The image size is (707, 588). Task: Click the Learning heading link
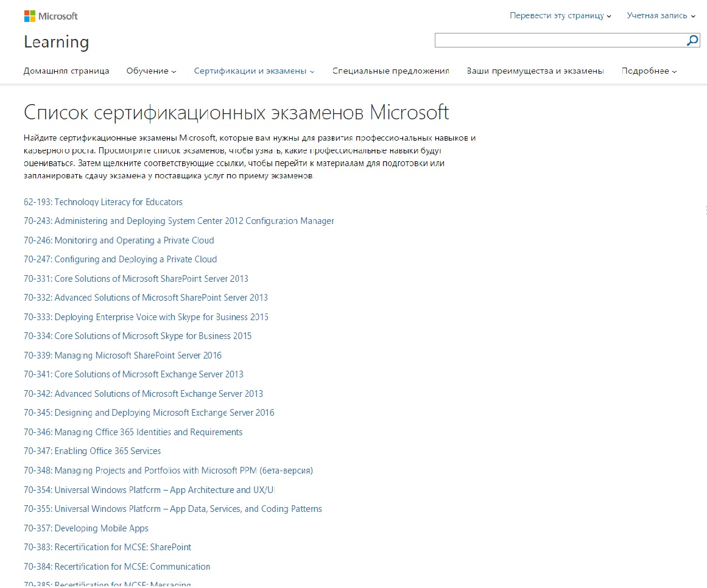click(57, 42)
